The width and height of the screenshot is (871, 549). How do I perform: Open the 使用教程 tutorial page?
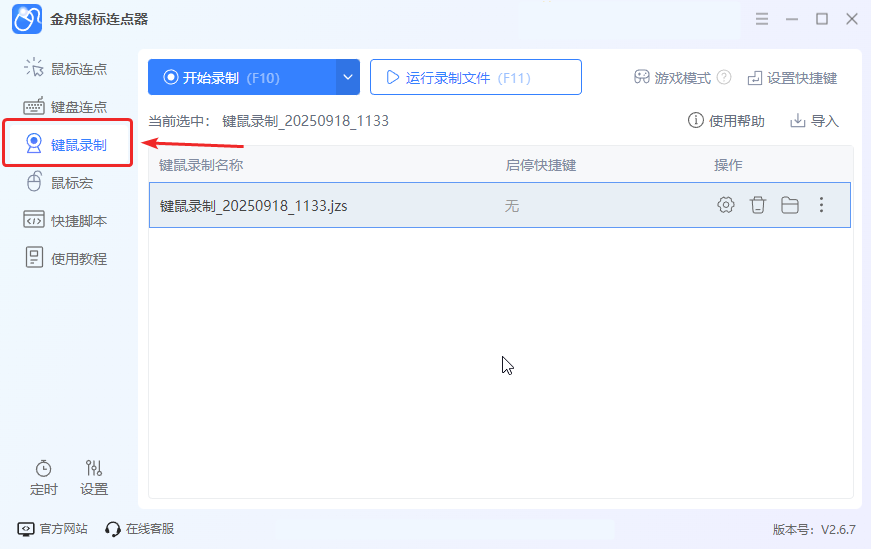(x=66, y=258)
